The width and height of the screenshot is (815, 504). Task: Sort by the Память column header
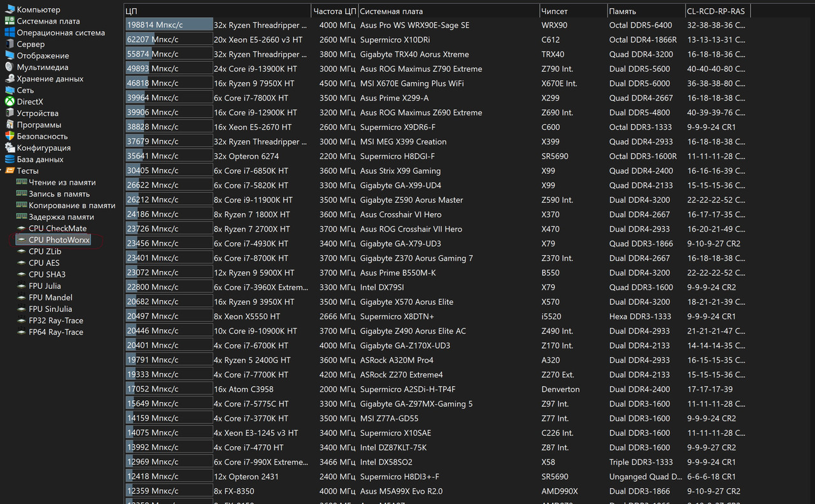tap(646, 11)
